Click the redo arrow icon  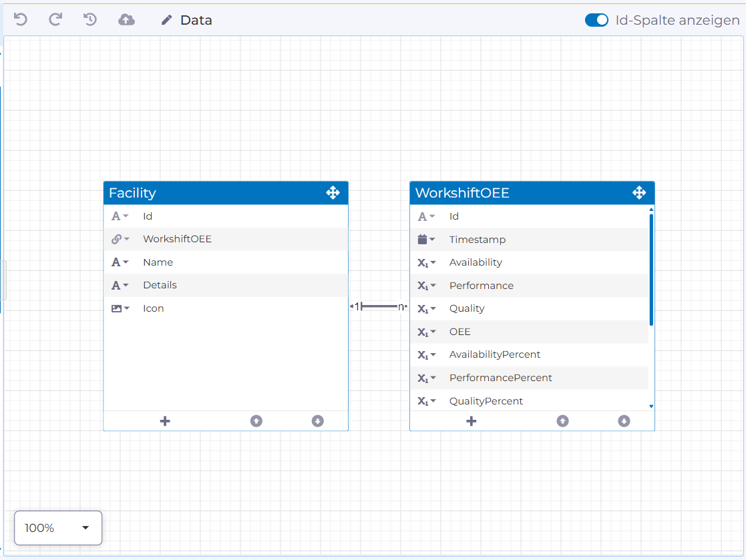click(x=55, y=19)
